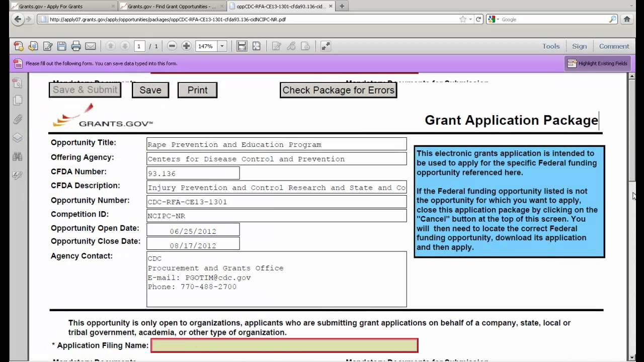This screenshot has width=644, height=362.
Task: Click the Application Filing Name field
Action: point(284,345)
